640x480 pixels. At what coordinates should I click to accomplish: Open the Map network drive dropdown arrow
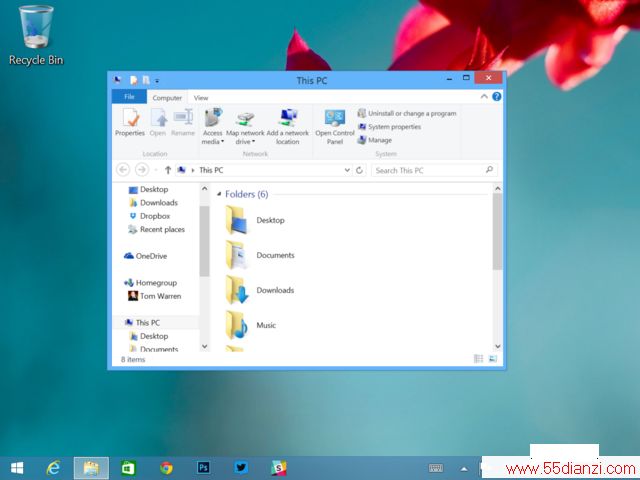click(253, 142)
